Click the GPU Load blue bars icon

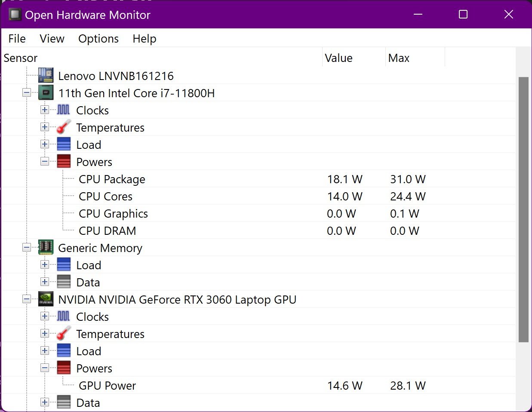coord(64,351)
